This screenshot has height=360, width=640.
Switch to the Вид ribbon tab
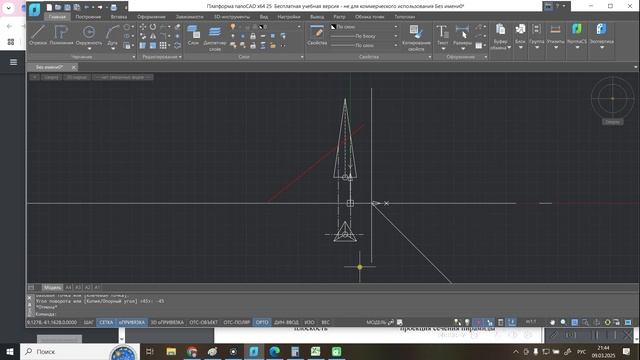264,17
